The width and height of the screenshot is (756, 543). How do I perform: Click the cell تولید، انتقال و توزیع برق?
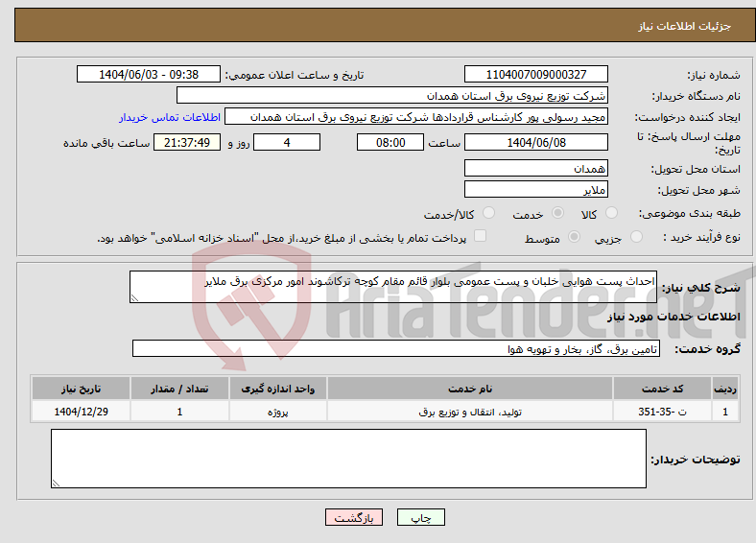470,412
